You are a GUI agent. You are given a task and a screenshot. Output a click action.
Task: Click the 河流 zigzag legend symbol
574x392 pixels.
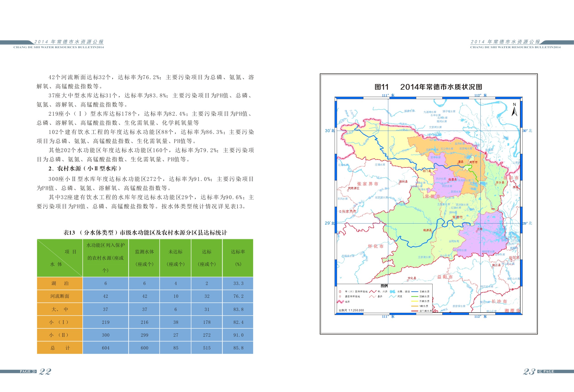(x=393, y=296)
